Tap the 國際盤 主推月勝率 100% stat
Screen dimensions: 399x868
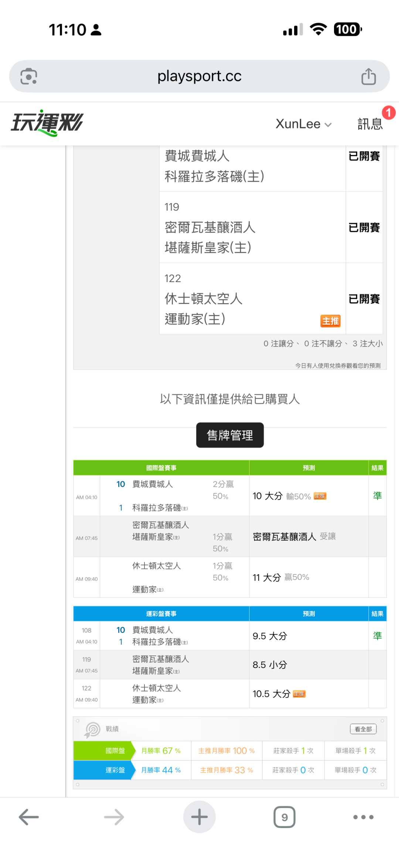226,751
